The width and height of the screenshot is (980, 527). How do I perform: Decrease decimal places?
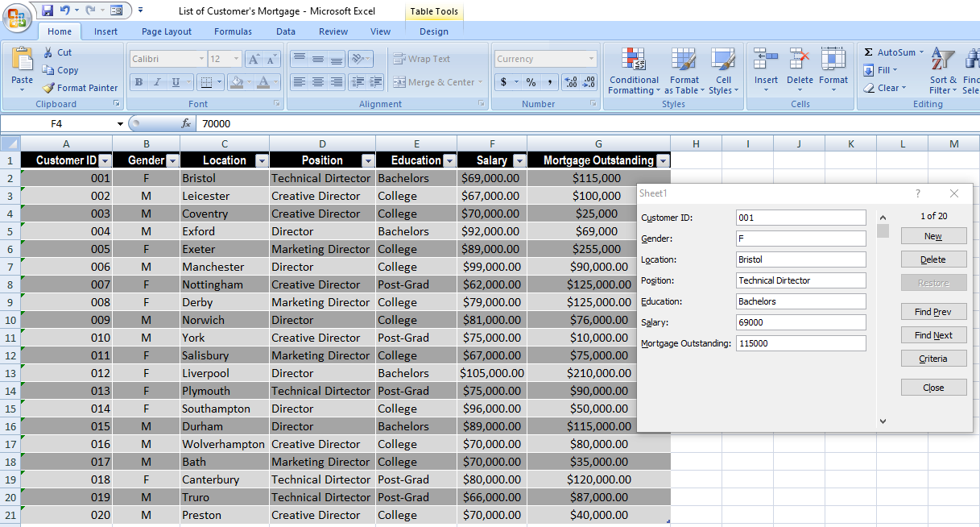[x=589, y=82]
